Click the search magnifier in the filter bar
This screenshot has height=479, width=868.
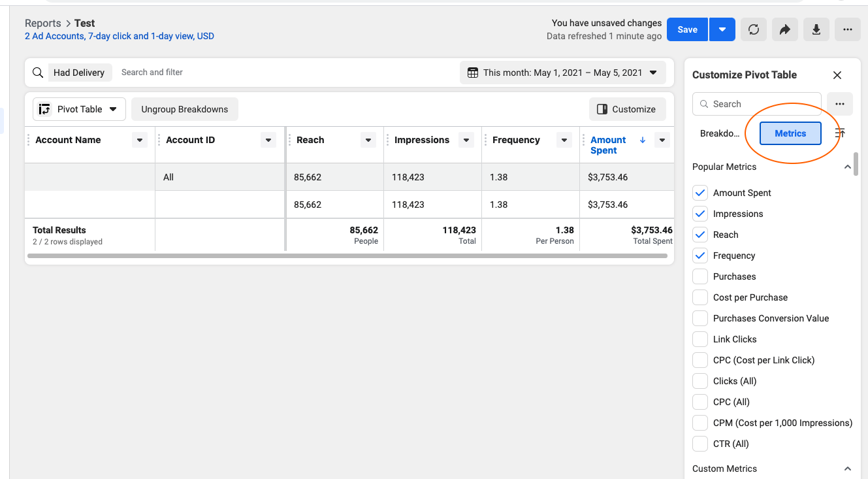tap(37, 72)
